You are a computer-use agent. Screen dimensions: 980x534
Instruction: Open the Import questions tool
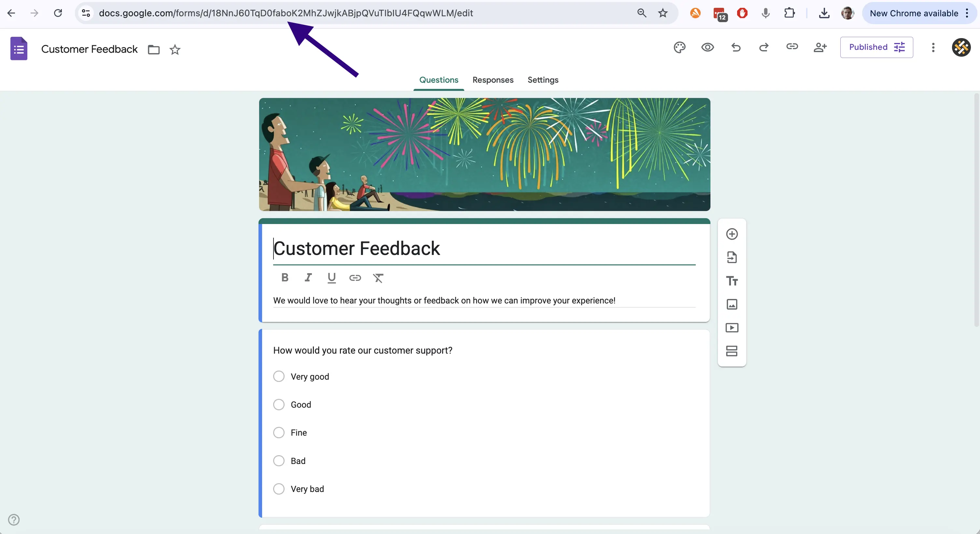731,258
